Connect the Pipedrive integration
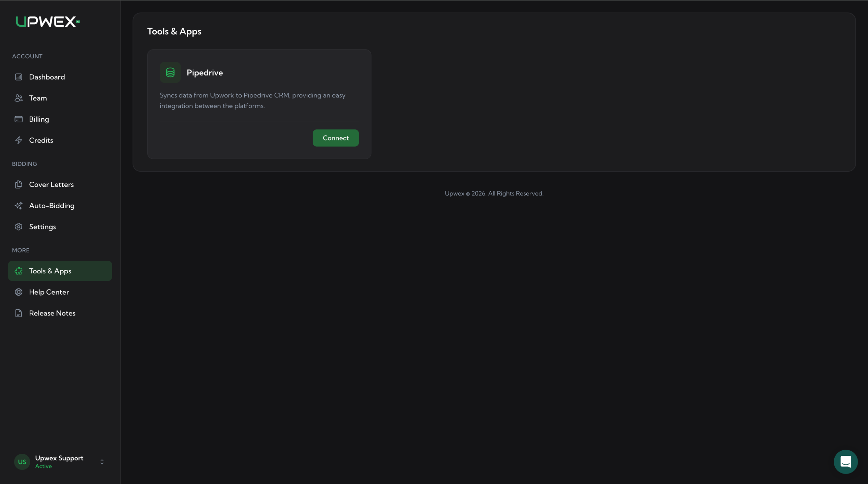 (336, 138)
